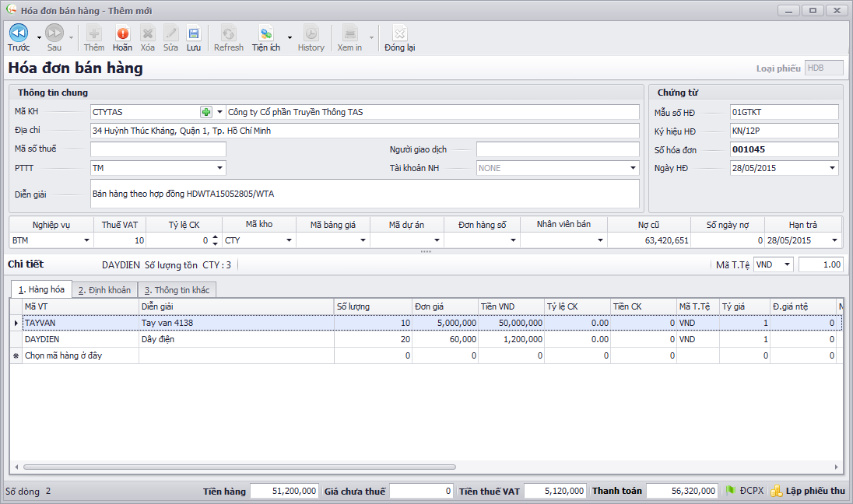Click the Hoãn (cancel) toolbar icon
Image resolution: width=853 pixels, height=504 pixels.
click(x=122, y=33)
